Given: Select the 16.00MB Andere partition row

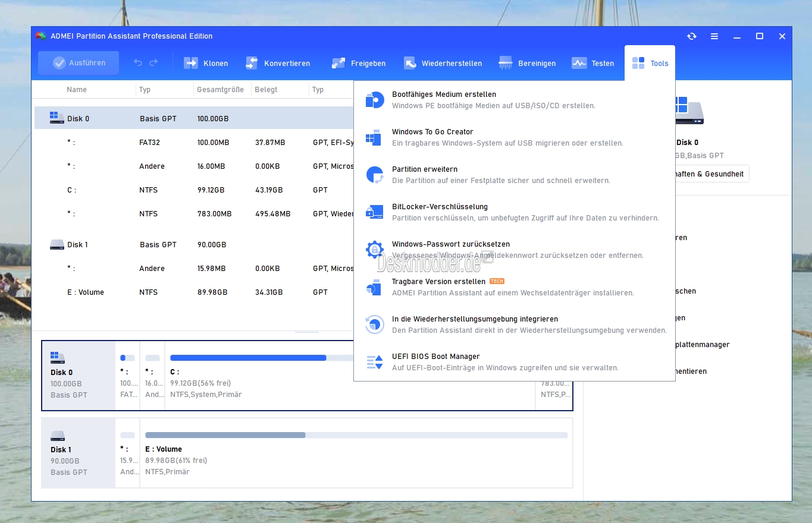Looking at the screenshot, I should click(x=194, y=166).
